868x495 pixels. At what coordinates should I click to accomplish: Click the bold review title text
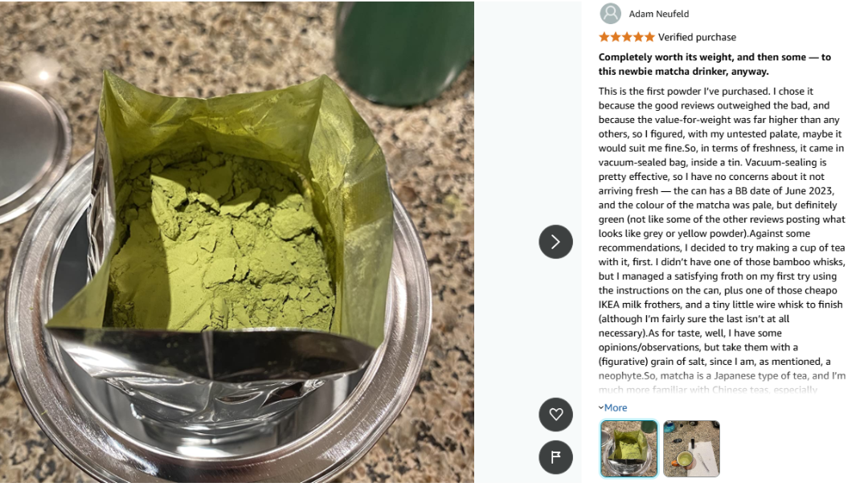[x=714, y=64]
